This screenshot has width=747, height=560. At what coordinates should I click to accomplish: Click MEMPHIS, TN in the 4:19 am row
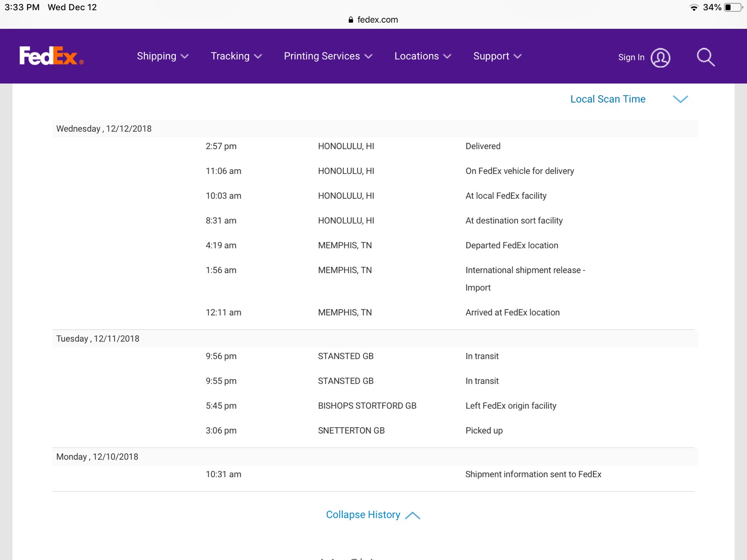point(345,245)
